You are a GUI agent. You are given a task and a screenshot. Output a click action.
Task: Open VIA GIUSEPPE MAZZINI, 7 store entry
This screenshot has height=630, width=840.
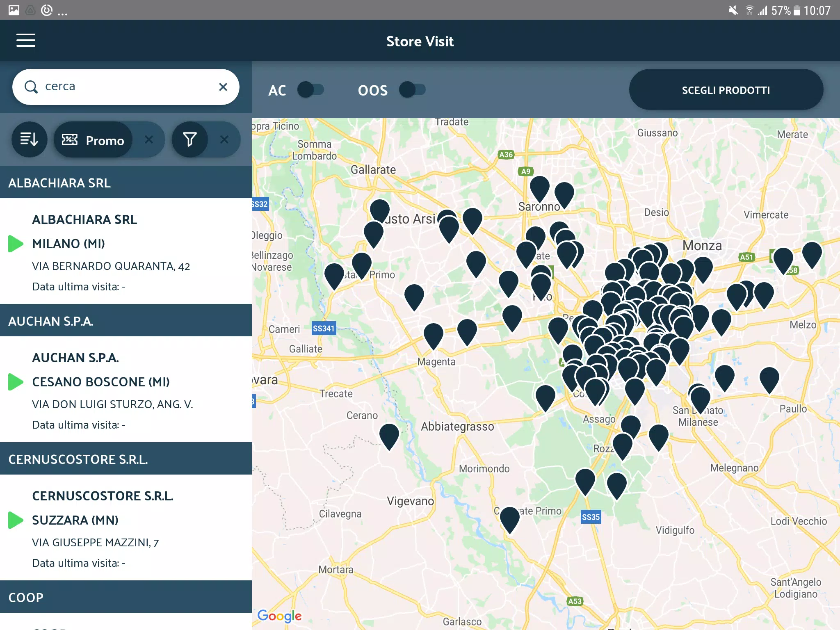click(96, 543)
